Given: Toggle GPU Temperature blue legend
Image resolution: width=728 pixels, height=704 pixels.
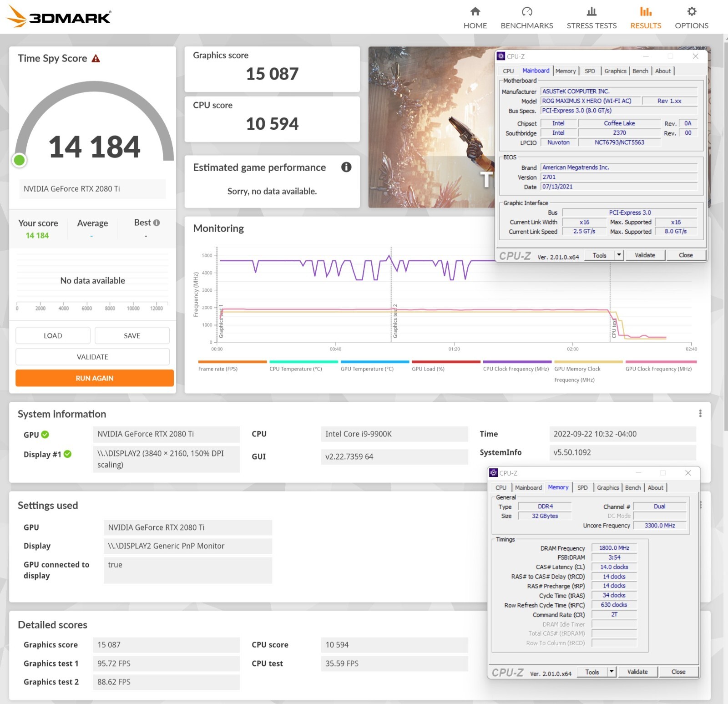Looking at the screenshot, I should click(375, 366).
